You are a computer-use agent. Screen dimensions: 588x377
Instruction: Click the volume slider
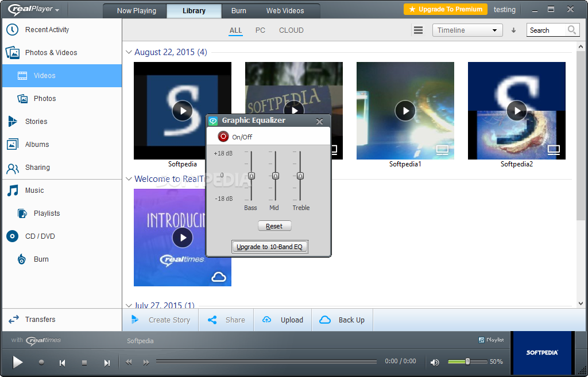click(467, 362)
